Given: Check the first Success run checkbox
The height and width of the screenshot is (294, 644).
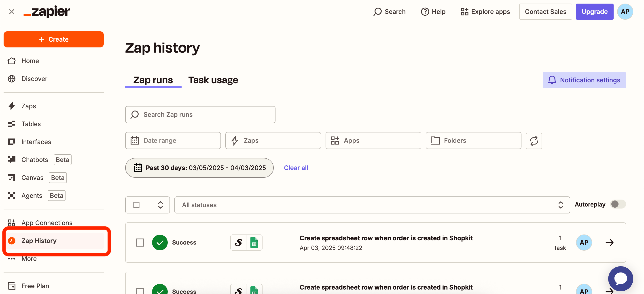Looking at the screenshot, I should point(140,242).
